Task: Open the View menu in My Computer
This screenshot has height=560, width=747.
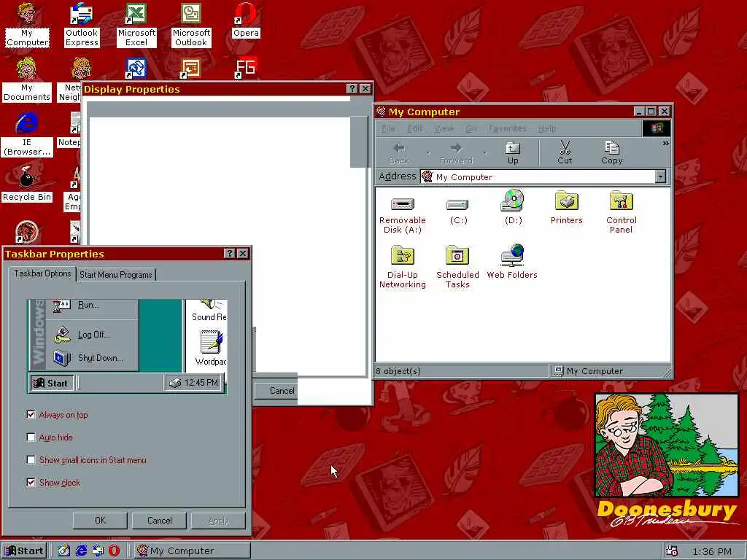Action: tap(444, 128)
